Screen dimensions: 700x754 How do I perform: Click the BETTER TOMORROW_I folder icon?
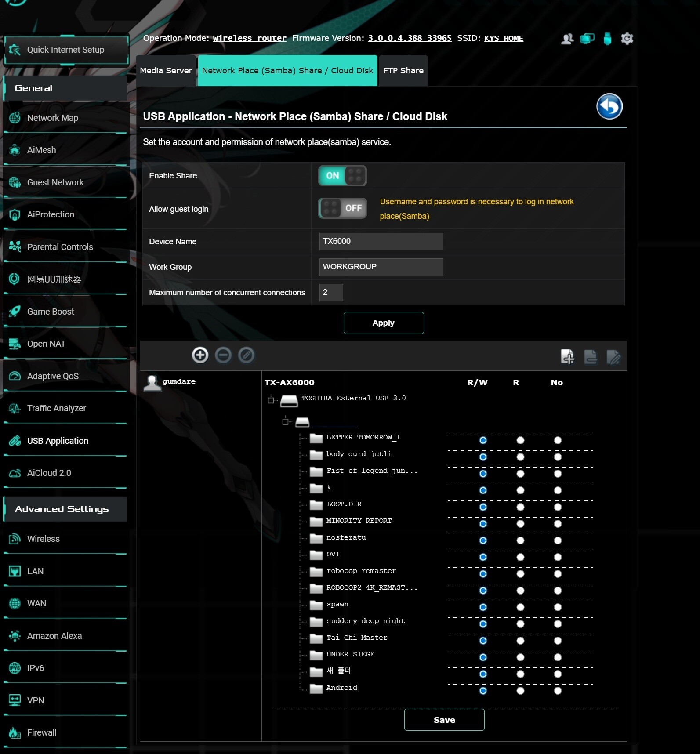[x=316, y=438]
